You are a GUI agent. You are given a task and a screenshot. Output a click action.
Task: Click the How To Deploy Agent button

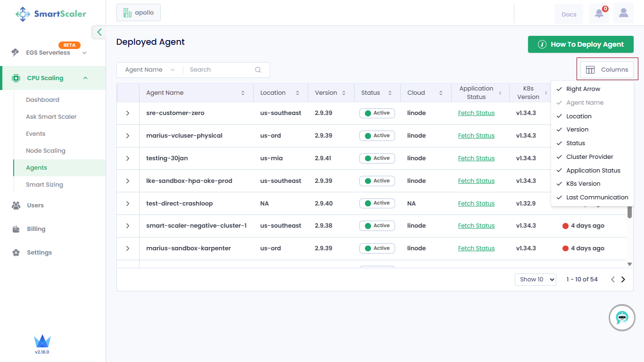580,44
